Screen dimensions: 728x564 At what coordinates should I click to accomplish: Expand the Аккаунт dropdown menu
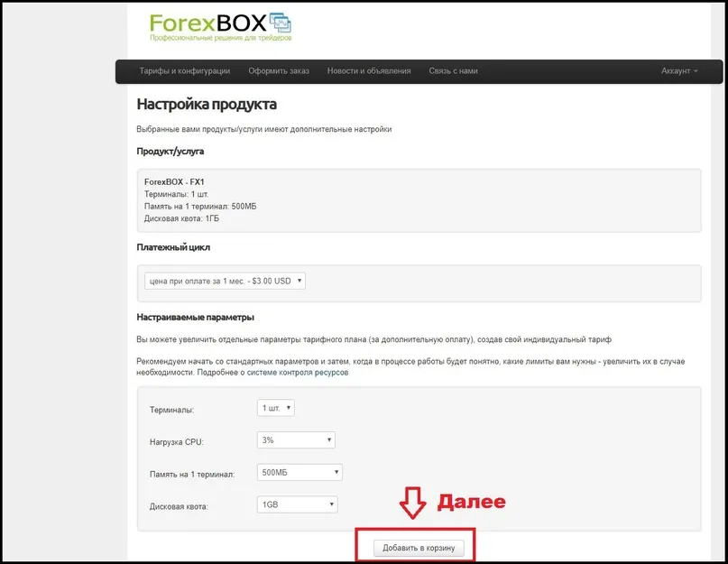point(679,71)
